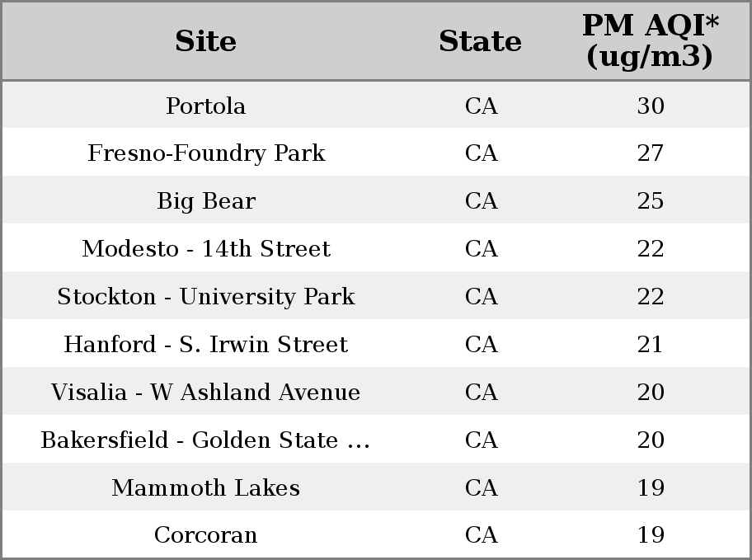
Task: Click the PM AQI column header
Action: (x=651, y=40)
